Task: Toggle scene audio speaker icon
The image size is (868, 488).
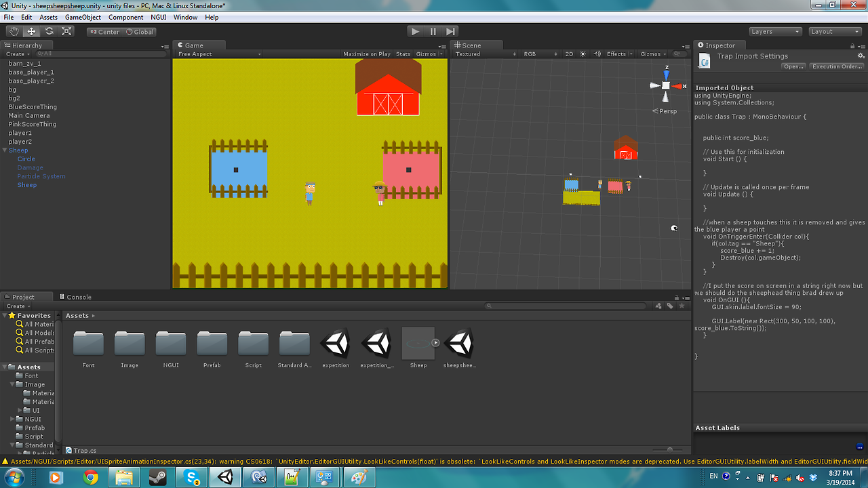Action: [597, 54]
